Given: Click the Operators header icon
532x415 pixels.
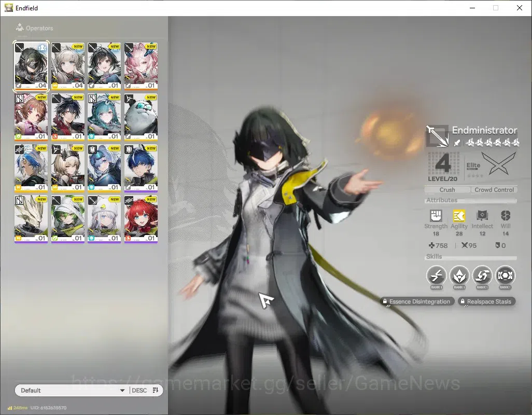Looking at the screenshot, I should (x=20, y=27).
